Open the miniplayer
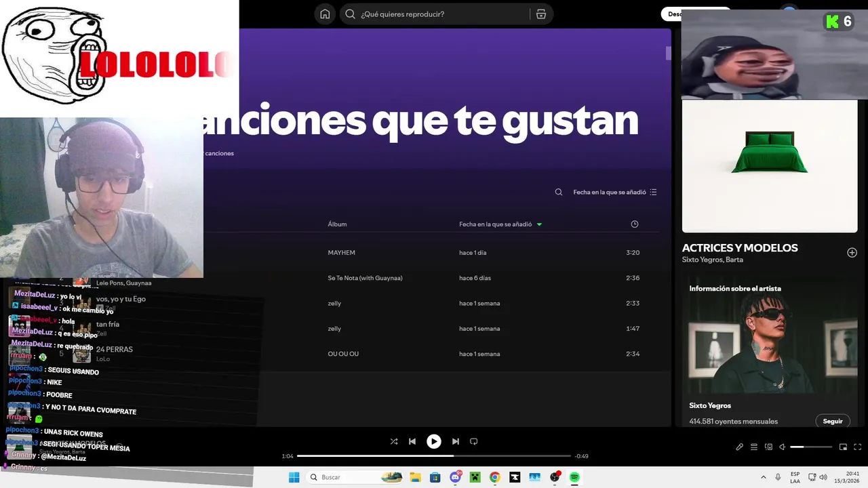This screenshot has height=488, width=868. (843, 447)
